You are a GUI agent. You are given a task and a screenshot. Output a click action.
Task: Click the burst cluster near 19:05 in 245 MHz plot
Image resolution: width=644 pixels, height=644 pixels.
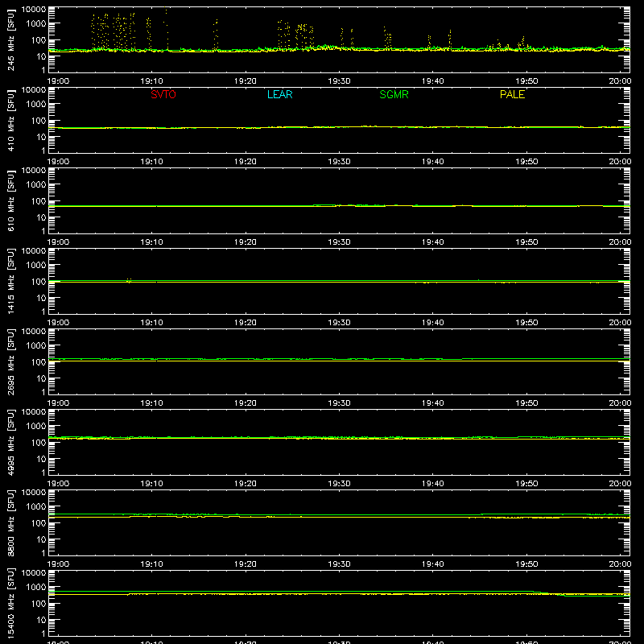[113, 32]
